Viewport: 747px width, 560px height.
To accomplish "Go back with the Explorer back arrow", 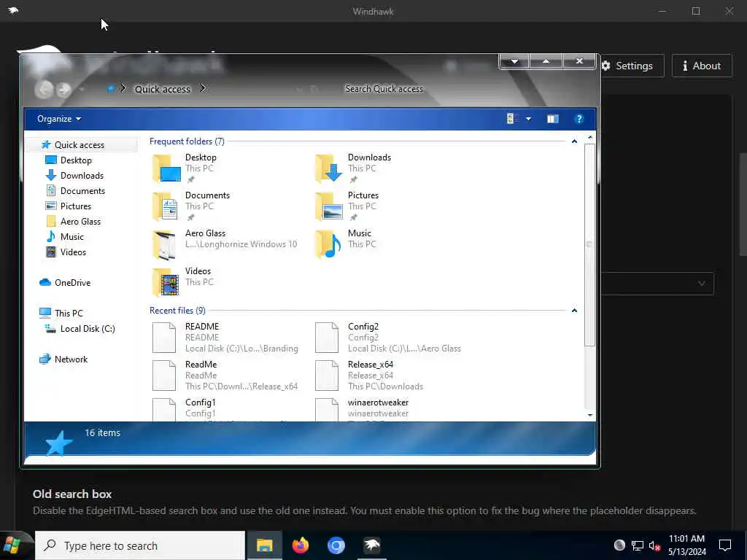I will 44,90.
